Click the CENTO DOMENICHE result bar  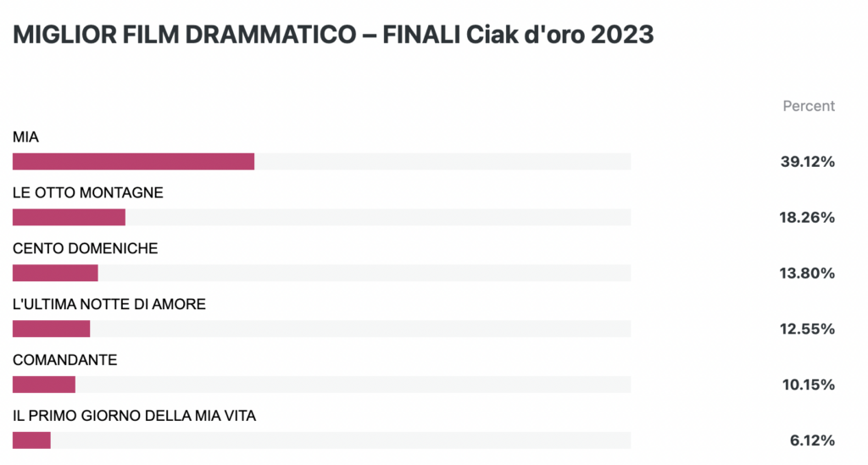321,273
